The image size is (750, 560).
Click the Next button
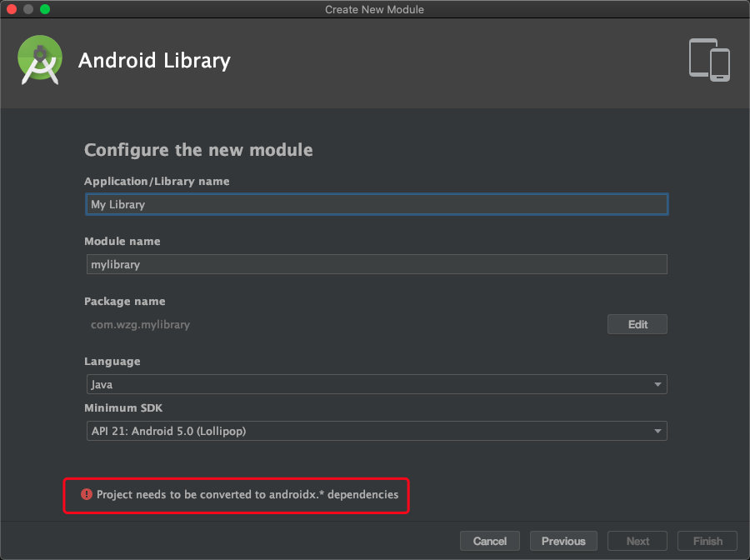[x=637, y=541]
